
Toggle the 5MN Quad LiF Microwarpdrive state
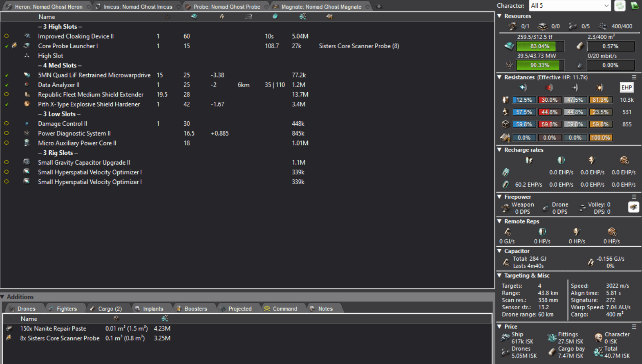[x=7, y=75]
